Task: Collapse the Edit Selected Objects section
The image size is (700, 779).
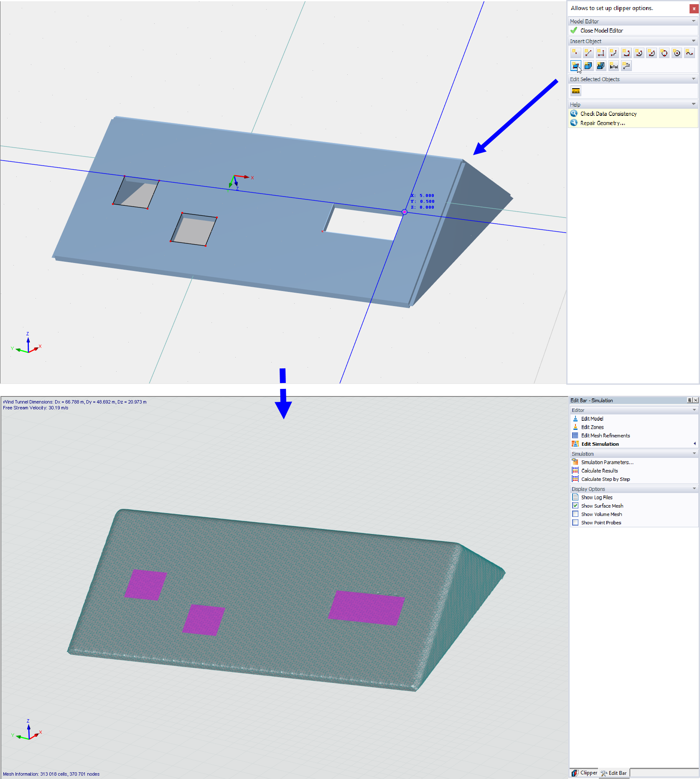Action: pyautogui.click(x=694, y=79)
